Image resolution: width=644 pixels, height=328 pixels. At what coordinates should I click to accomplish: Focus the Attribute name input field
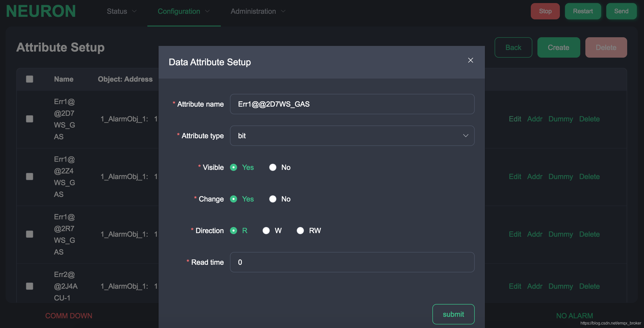click(352, 104)
